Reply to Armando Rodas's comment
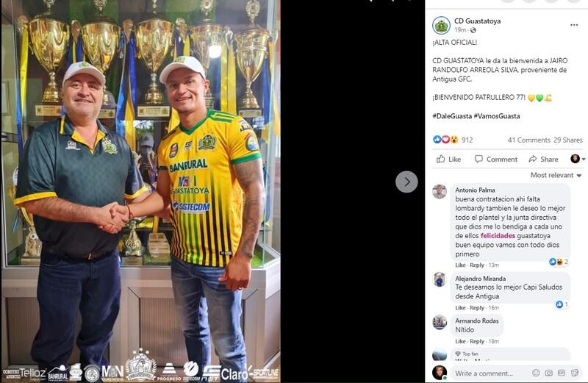 pyautogui.click(x=477, y=341)
